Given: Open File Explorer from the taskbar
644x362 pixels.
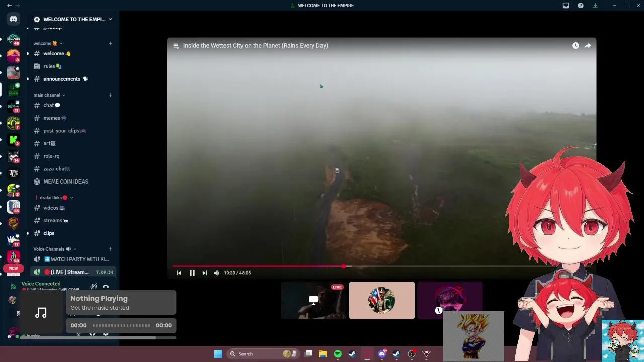Looking at the screenshot, I should click(323, 354).
